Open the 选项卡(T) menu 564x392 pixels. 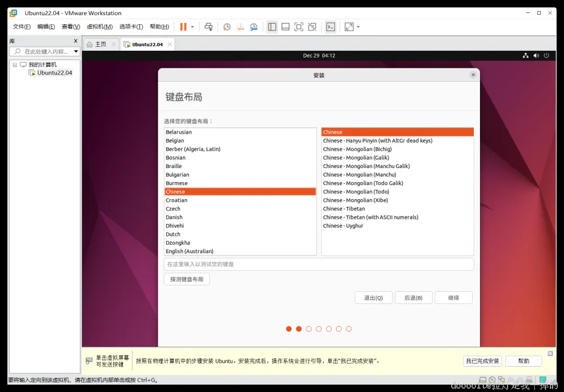click(x=131, y=27)
